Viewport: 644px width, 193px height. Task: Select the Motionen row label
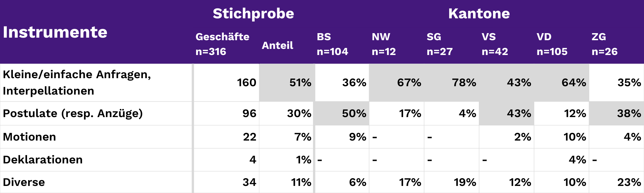click(30, 137)
